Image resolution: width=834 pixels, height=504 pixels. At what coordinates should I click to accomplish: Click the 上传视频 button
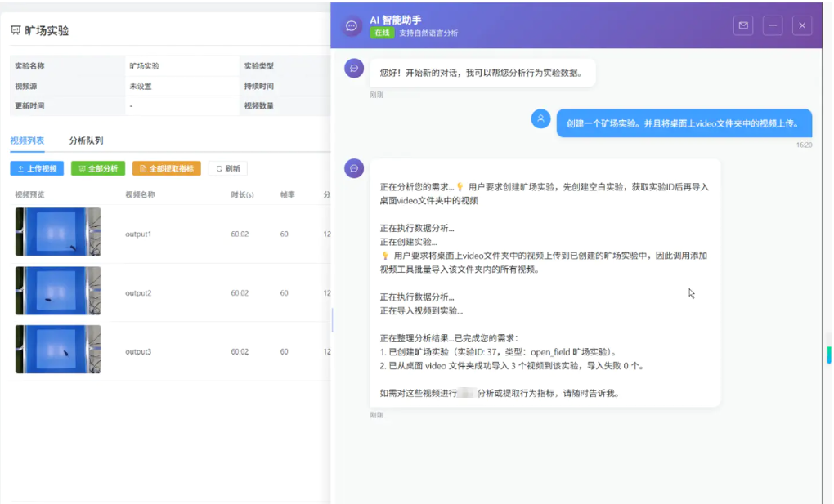coord(37,168)
